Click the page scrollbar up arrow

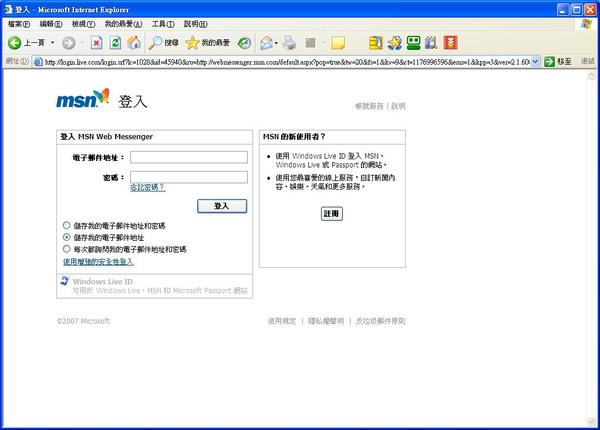click(x=592, y=76)
